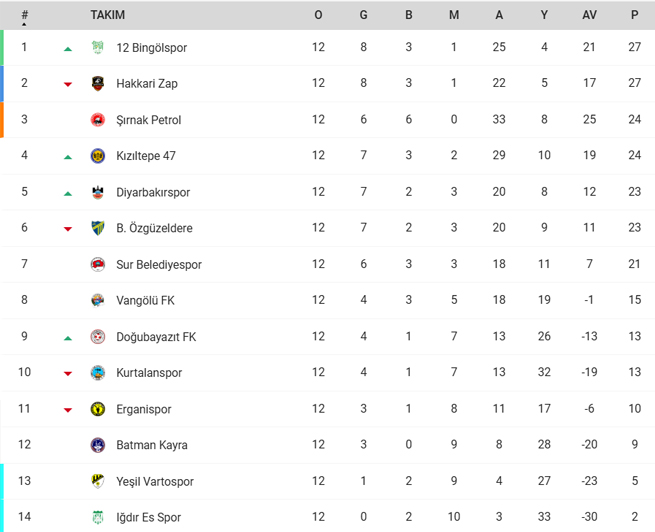655x532 pixels.
Task: Click the Hakkari Zap club crest
Action: coord(98,84)
